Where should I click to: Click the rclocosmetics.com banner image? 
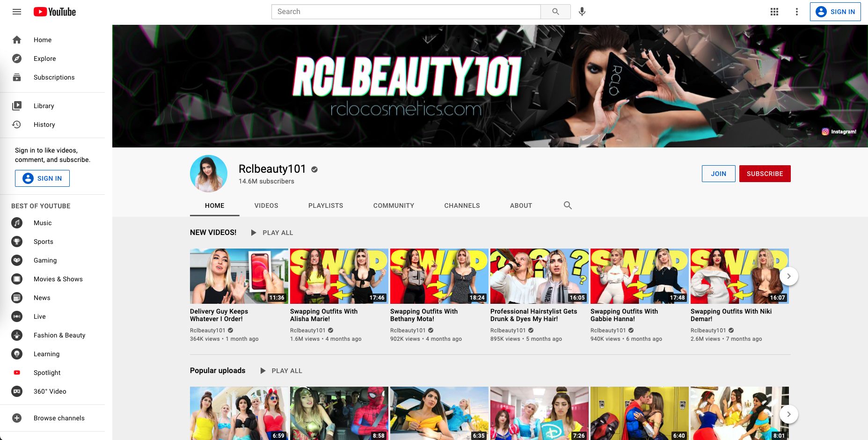point(490,86)
